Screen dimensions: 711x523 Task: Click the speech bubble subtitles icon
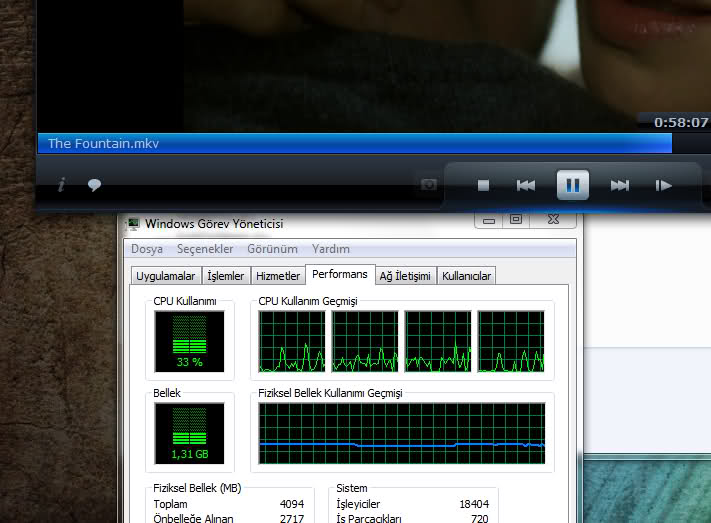pyautogui.click(x=94, y=185)
